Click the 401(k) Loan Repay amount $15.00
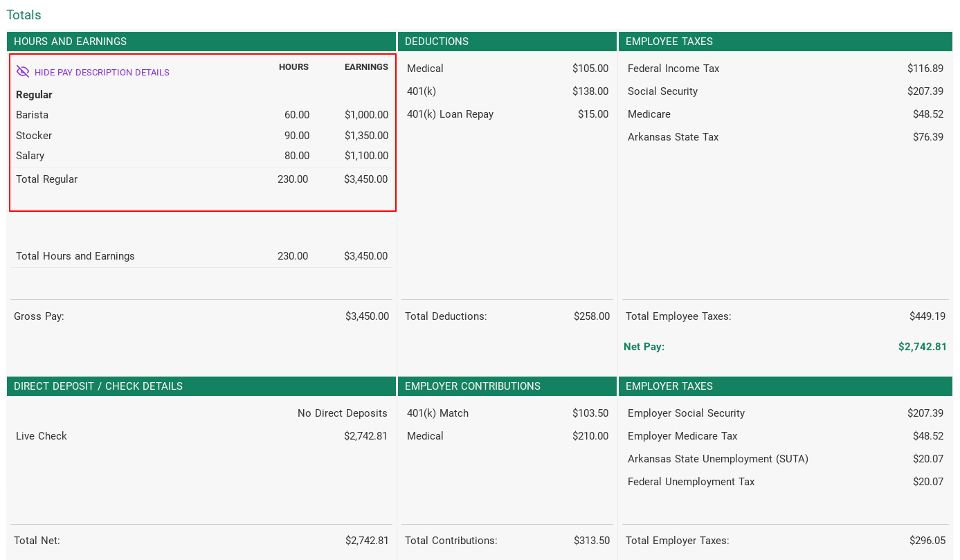The width and height of the screenshot is (960, 560). 593,114
